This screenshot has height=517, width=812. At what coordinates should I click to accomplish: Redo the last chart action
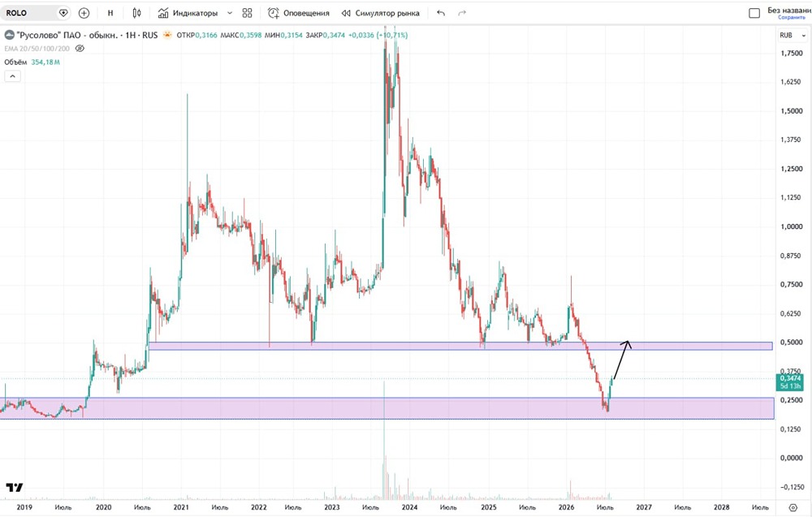click(x=462, y=13)
